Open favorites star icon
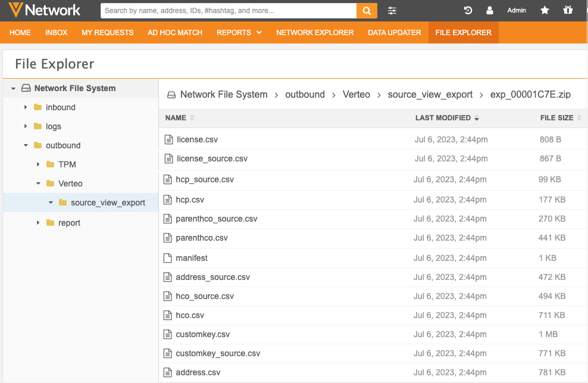 [x=545, y=11]
